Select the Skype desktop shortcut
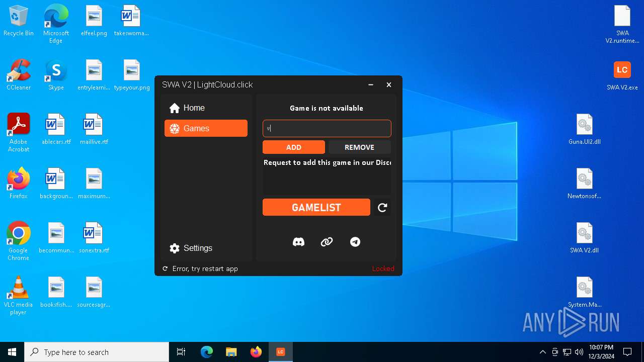The image size is (644, 362). (56, 75)
